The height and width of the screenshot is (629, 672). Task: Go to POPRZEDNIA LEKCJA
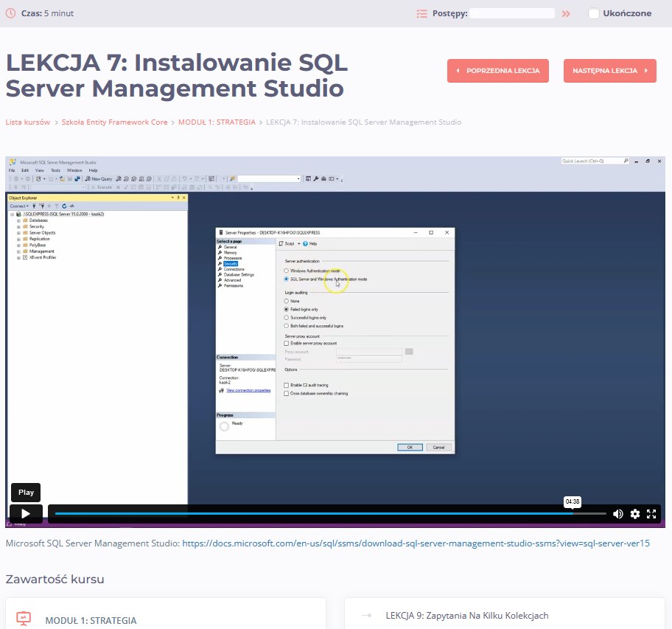(498, 71)
